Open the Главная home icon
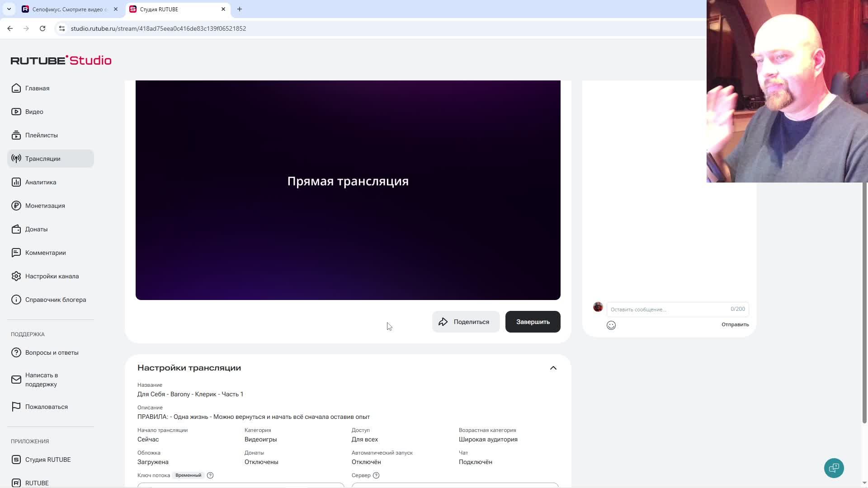The width and height of the screenshot is (868, 488). [16, 88]
